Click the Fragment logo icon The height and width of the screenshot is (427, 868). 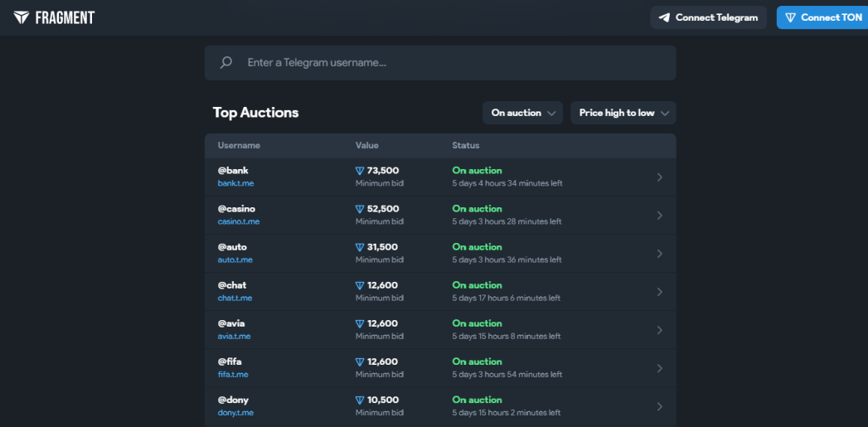[x=22, y=17]
